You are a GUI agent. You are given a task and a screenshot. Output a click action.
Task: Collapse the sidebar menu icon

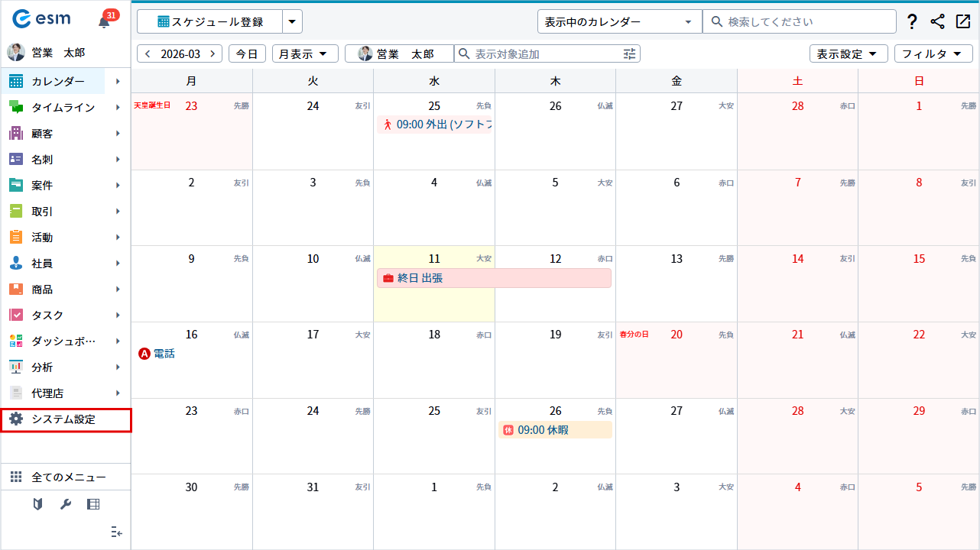116,532
